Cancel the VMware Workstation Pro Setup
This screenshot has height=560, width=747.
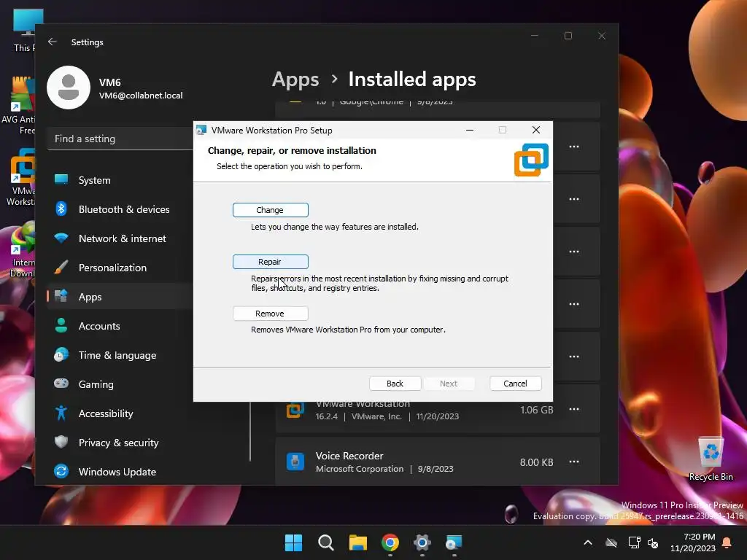pyautogui.click(x=516, y=384)
